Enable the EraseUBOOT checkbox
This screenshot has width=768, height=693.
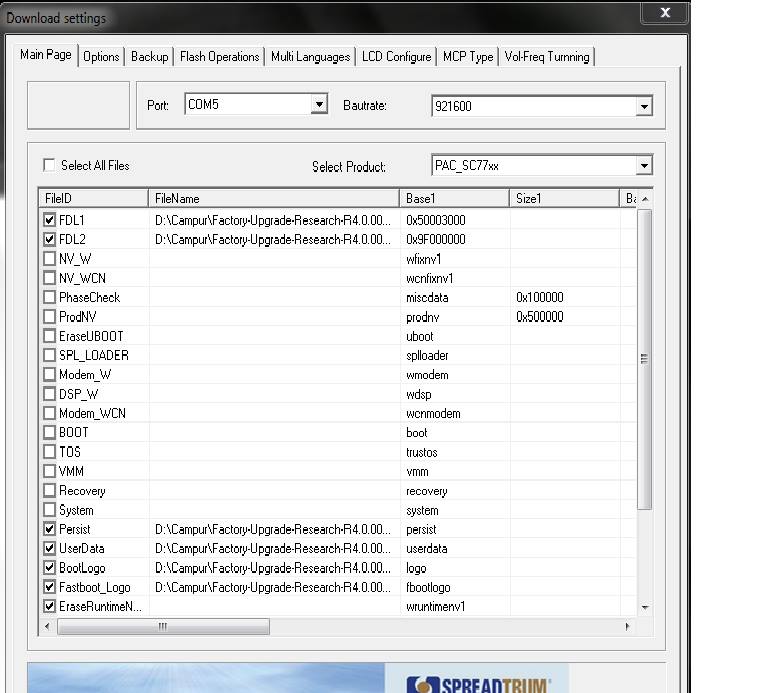tap(49, 336)
